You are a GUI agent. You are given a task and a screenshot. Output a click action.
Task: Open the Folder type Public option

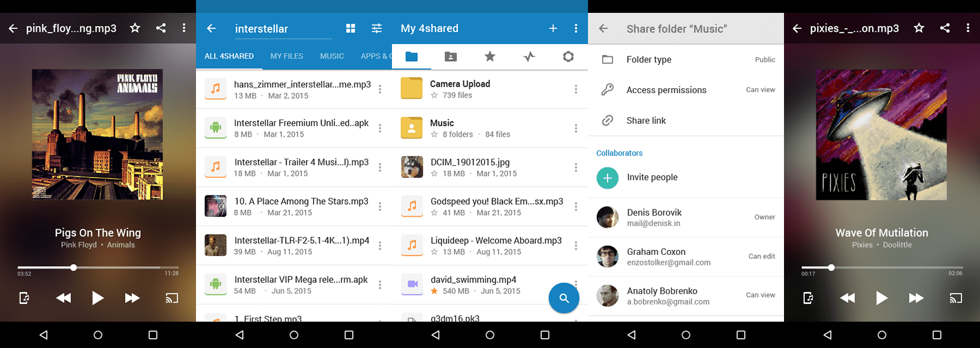[686, 59]
